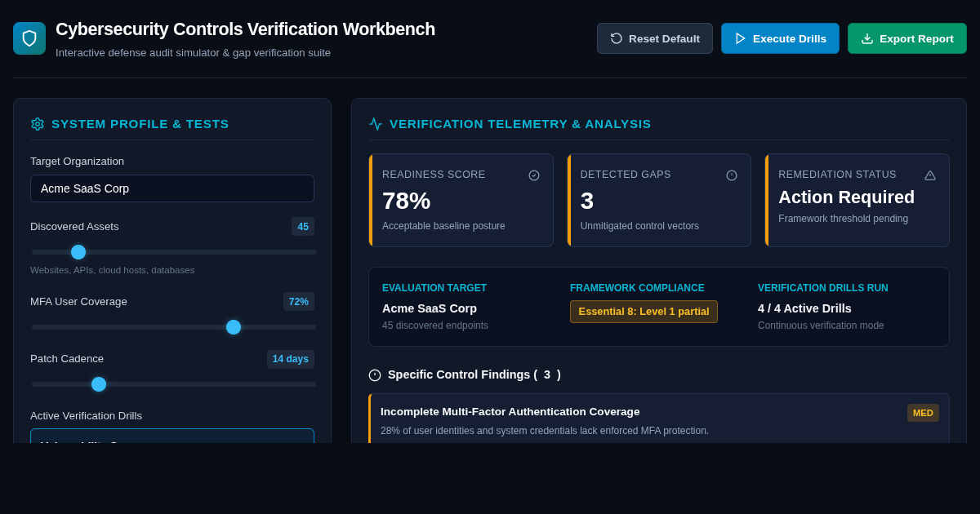Click the Cybersecurity Controls Verification Workbench title

click(x=245, y=29)
